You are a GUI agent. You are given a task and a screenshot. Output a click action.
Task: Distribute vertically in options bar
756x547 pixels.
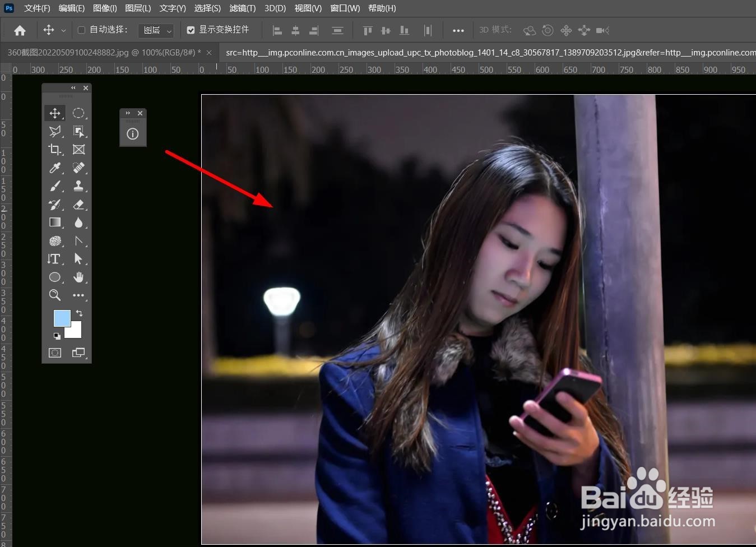click(x=337, y=30)
